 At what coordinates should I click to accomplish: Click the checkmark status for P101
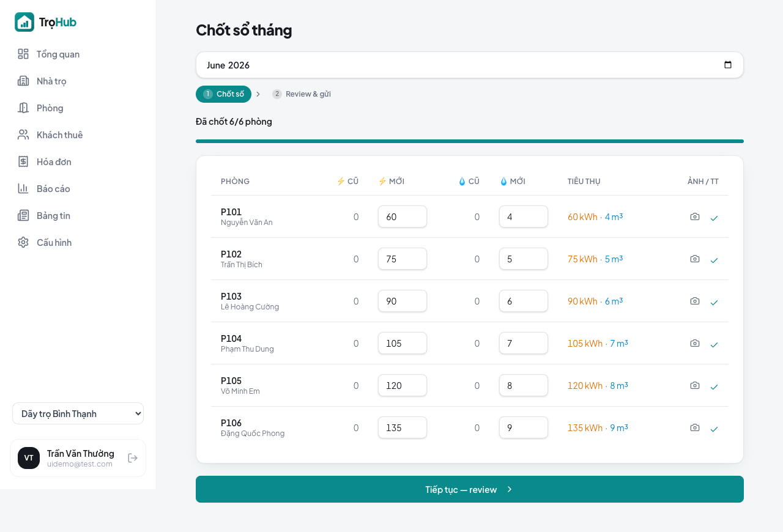tap(714, 218)
